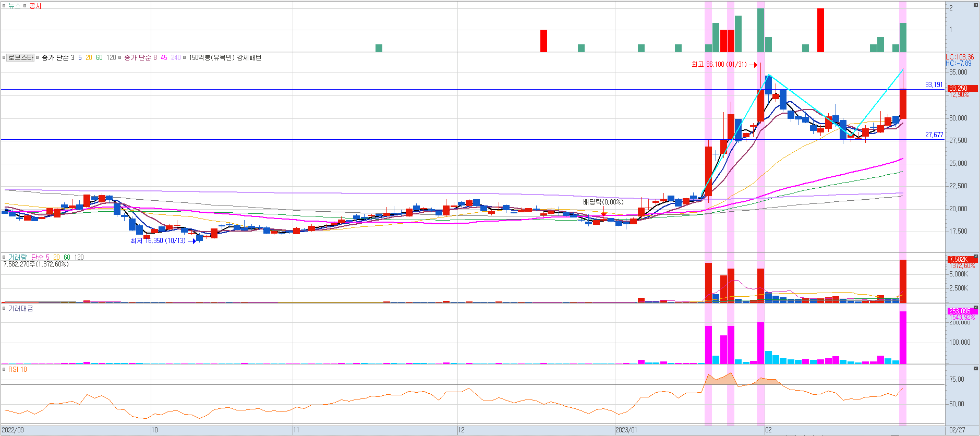The width and height of the screenshot is (980, 436).
Task: Click the square marker beside 거래량
Action: [4, 257]
